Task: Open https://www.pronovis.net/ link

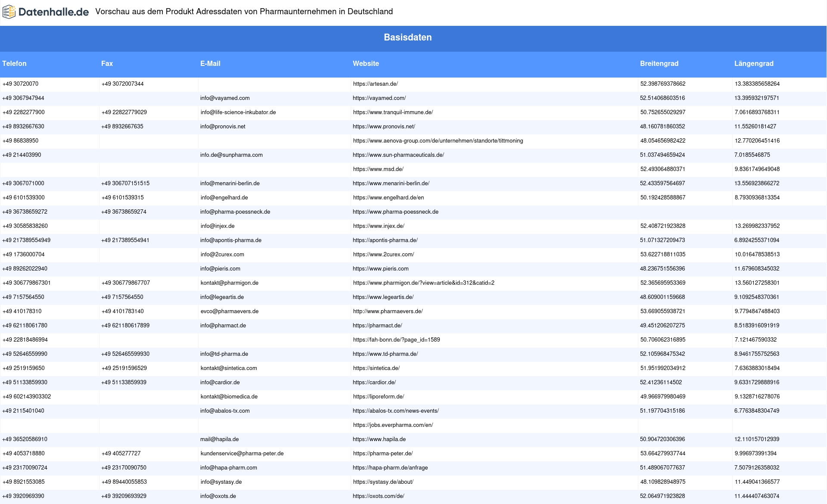Action: pyautogui.click(x=384, y=127)
